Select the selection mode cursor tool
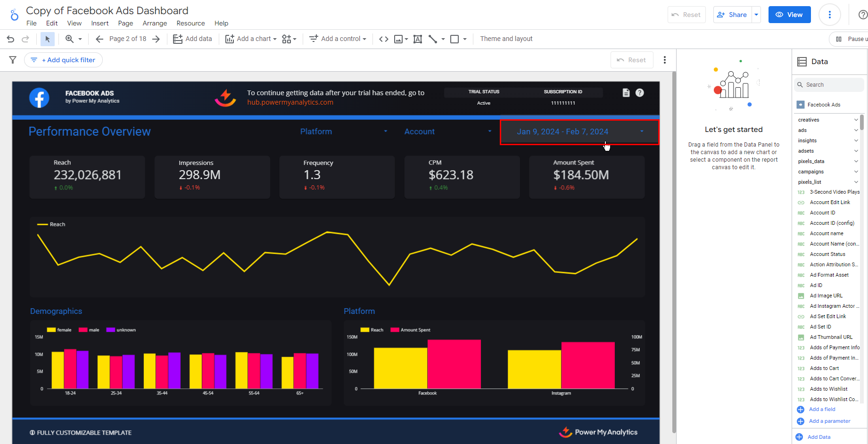868x444 pixels. click(x=47, y=39)
